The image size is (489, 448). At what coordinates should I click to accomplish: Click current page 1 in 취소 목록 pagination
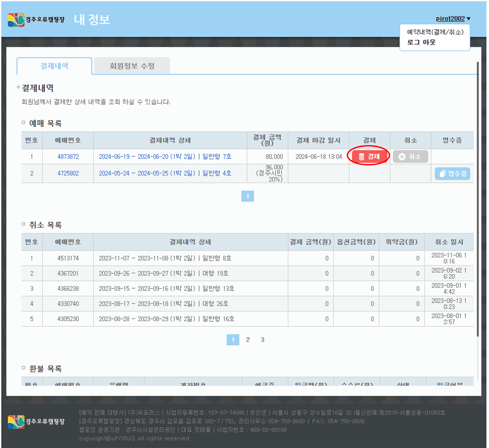(233, 340)
